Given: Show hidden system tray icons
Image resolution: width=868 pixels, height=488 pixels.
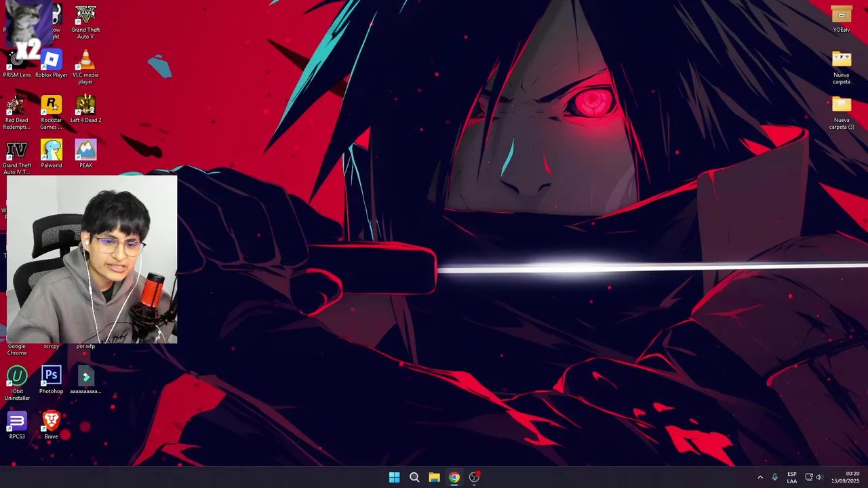Looking at the screenshot, I should tap(760, 477).
